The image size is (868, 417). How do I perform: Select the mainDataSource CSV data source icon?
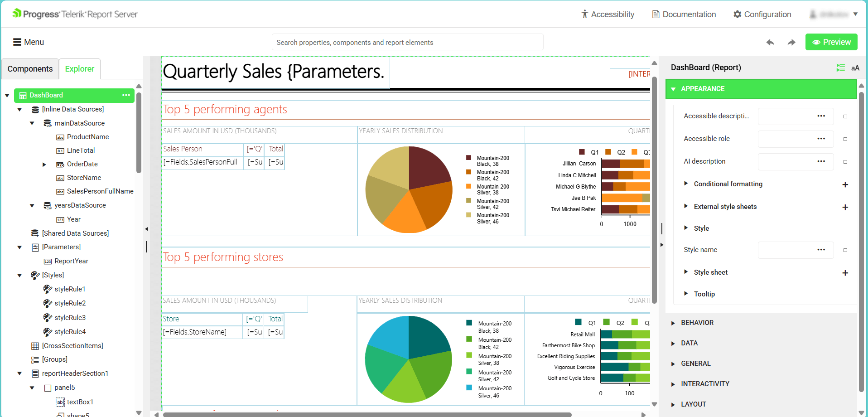pyautogui.click(x=47, y=123)
